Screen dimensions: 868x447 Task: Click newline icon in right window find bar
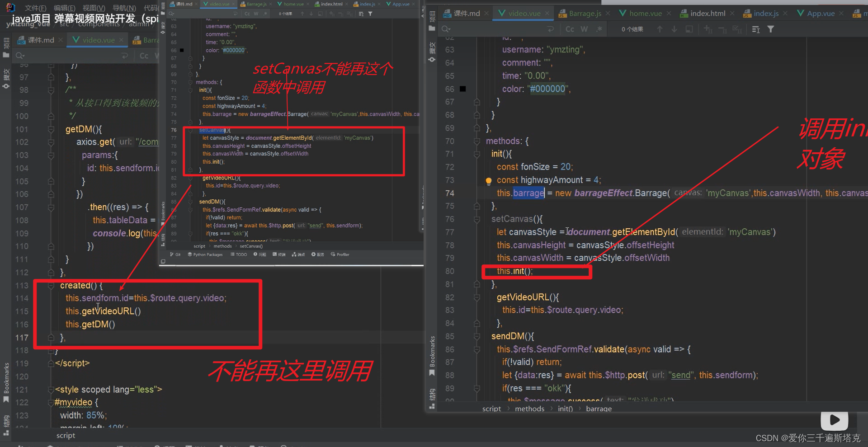tap(550, 29)
